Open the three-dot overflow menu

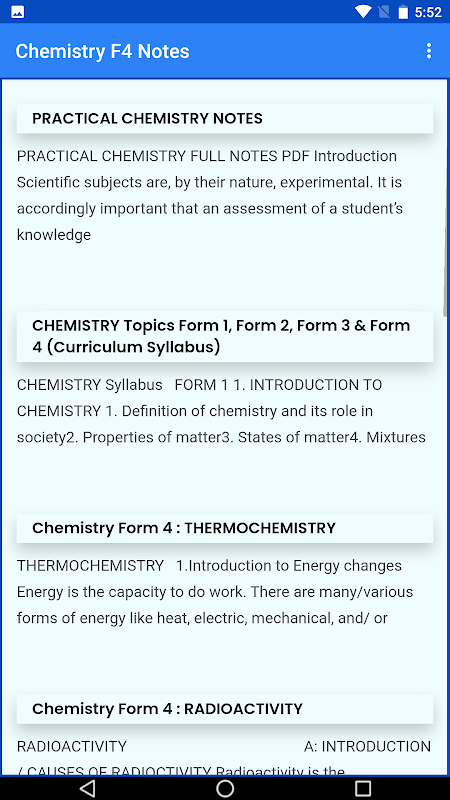(429, 51)
